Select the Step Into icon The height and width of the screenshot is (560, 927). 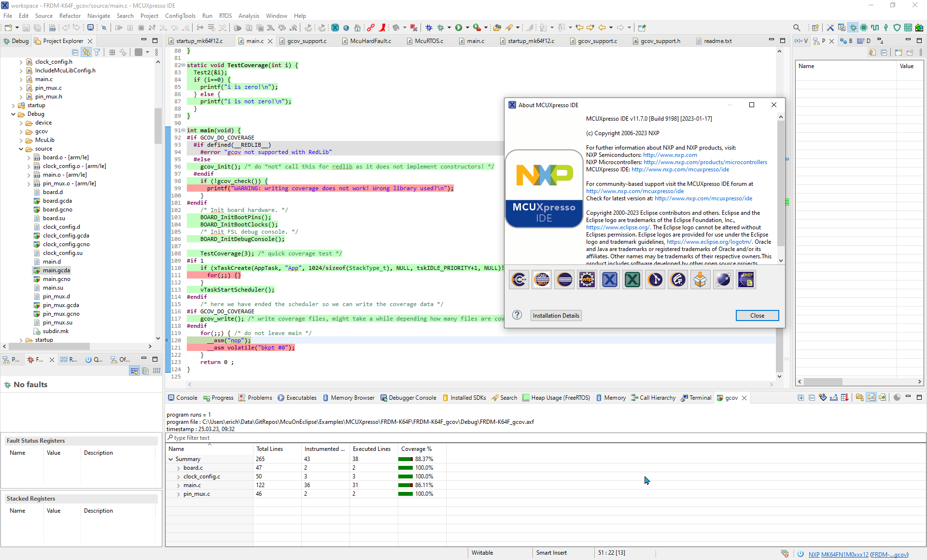163,28
